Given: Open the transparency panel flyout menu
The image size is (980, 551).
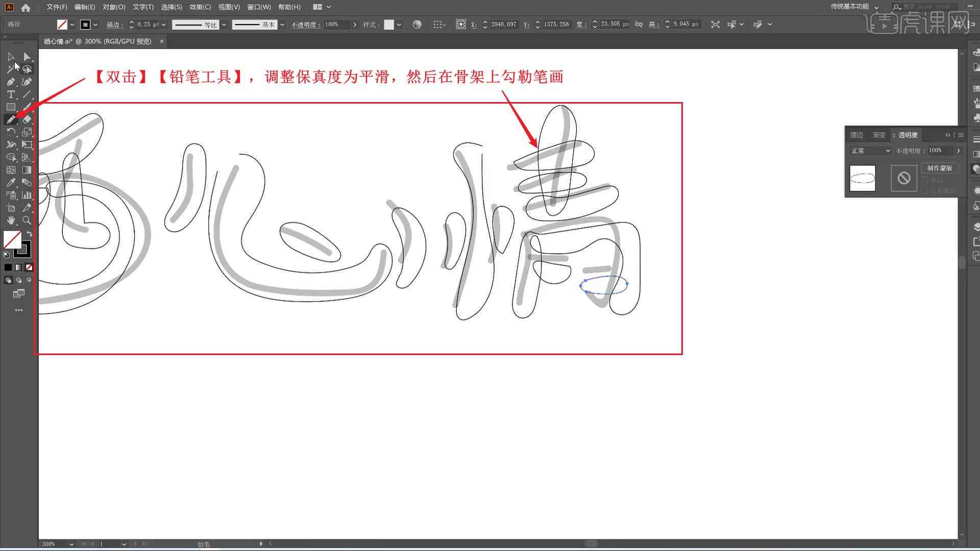Looking at the screenshot, I should (961, 135).
